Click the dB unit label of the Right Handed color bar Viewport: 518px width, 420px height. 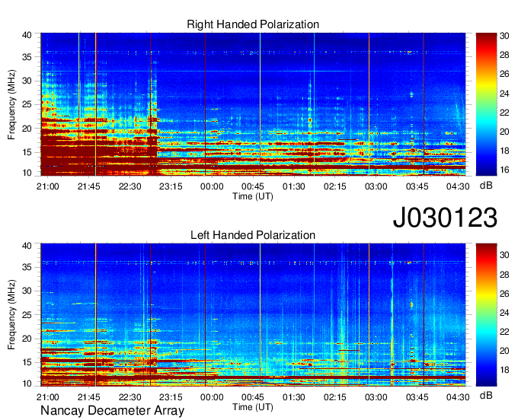click(x=486, y=186)
